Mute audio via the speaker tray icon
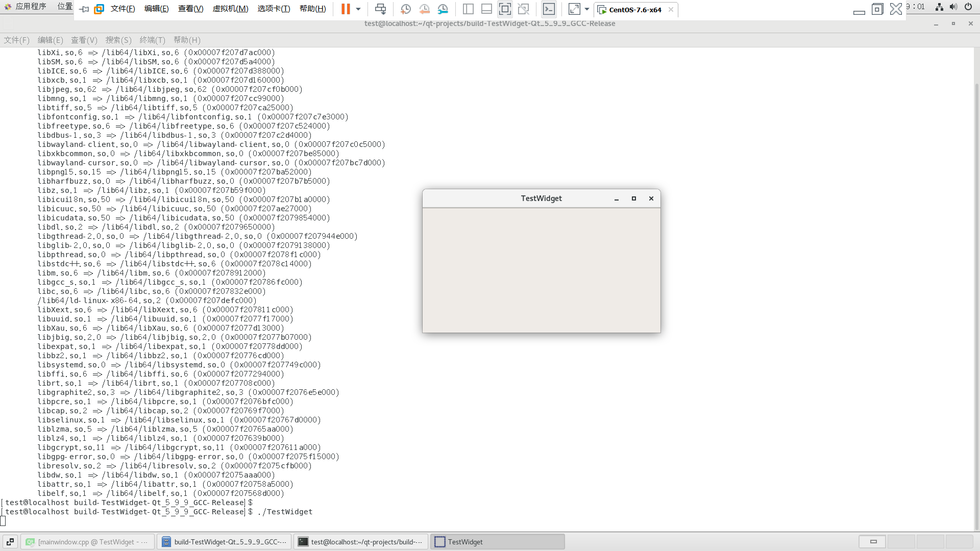This screenshot has width=980, height=551. (x=952, y=7)
